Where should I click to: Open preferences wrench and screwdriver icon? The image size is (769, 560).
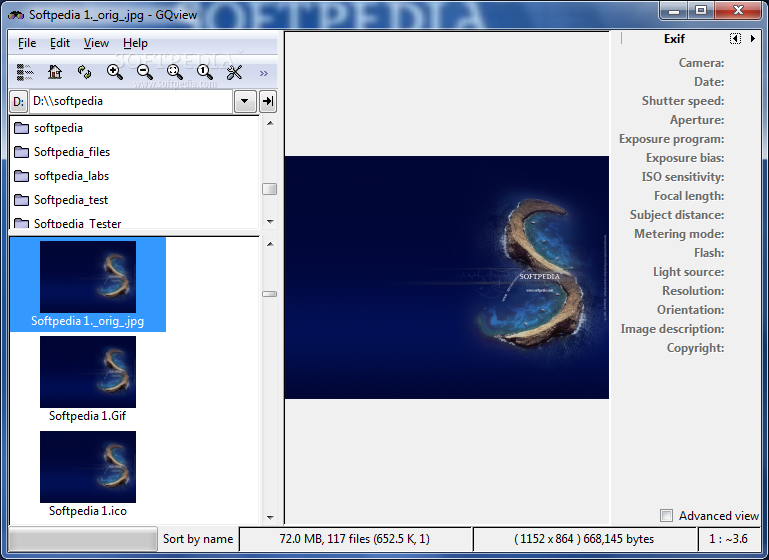tap(234, 73)
